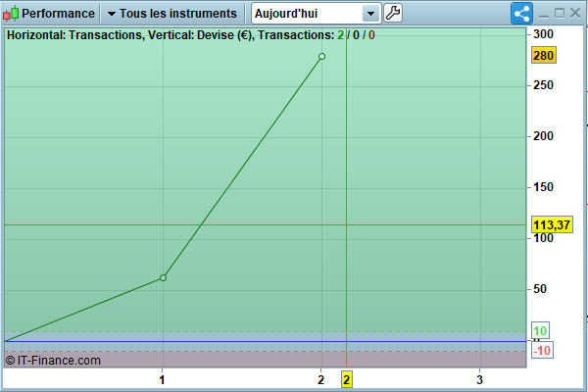The height and width of the screenshot is (392, 588).
Task: Open the wrench settings button
Action: click(393, 13)
